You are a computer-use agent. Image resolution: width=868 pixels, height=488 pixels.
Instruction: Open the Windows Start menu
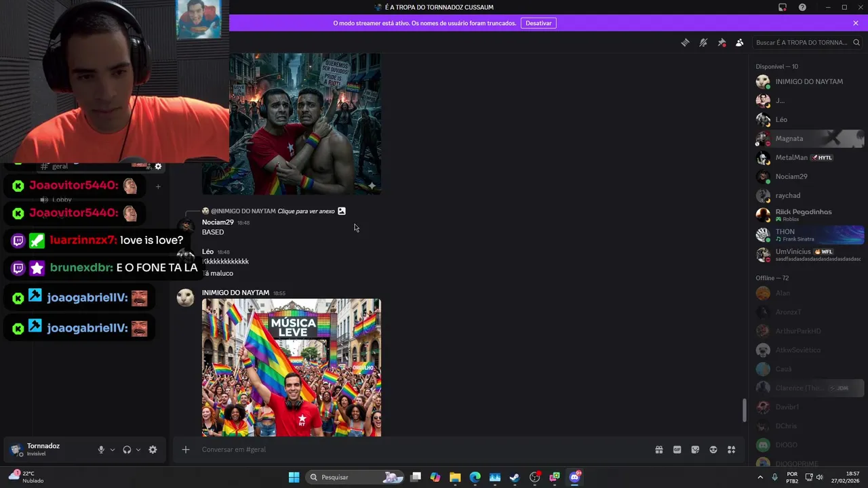pos(294,477)
